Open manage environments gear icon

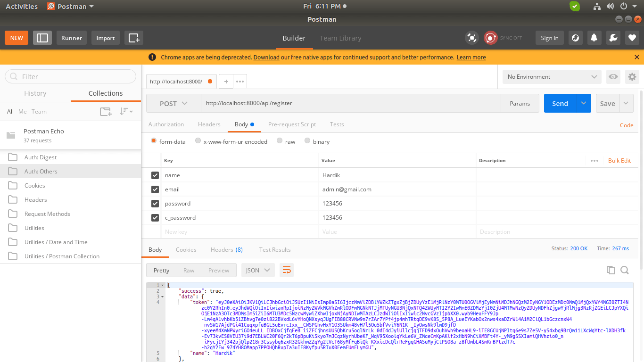pyautogui.click(x=632, y=77)
